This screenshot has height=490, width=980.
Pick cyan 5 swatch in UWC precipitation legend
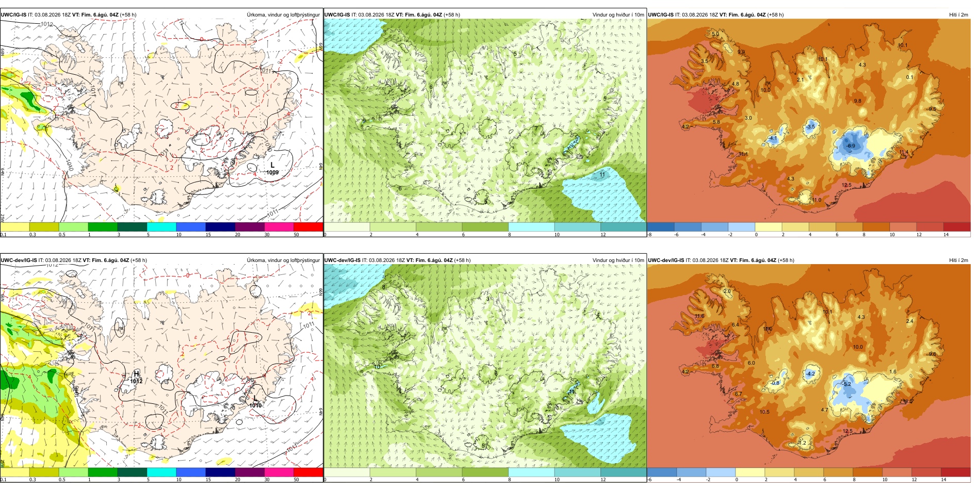[x=161, y=226]
